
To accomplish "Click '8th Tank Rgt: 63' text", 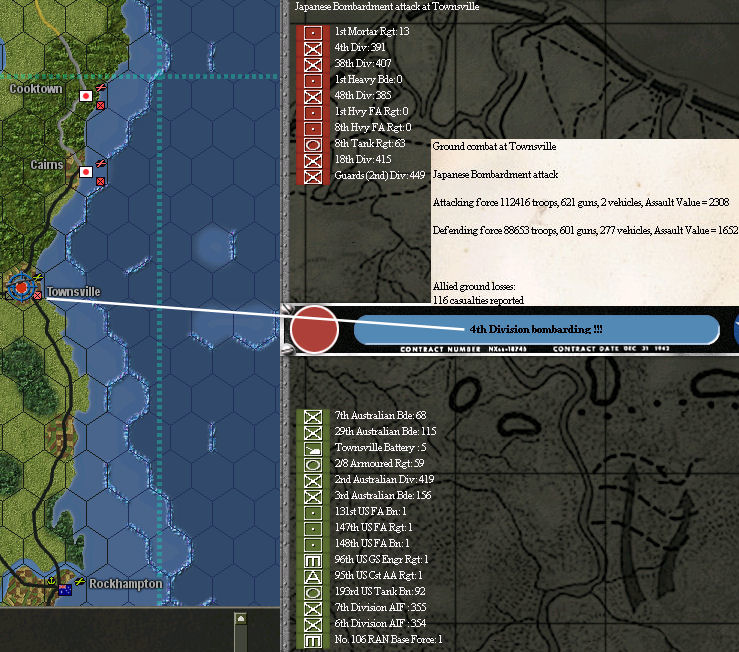I will (x=370, y=143).
